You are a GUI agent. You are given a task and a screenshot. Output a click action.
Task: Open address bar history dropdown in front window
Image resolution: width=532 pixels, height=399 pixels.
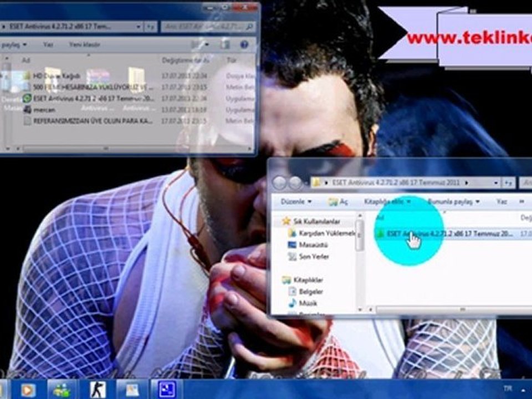[x=496, y=183]
